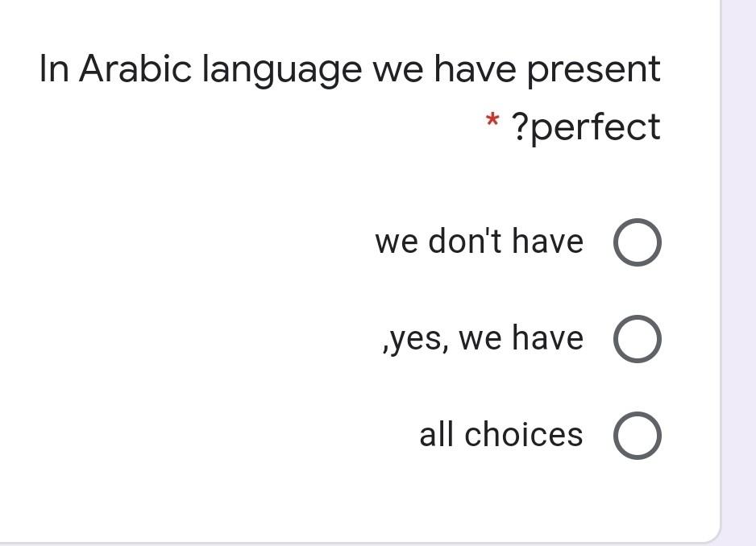Pick the "all choices" radio option
Image resolution: width=756 pixels, height=546 pixels.
tap(637, 435)
